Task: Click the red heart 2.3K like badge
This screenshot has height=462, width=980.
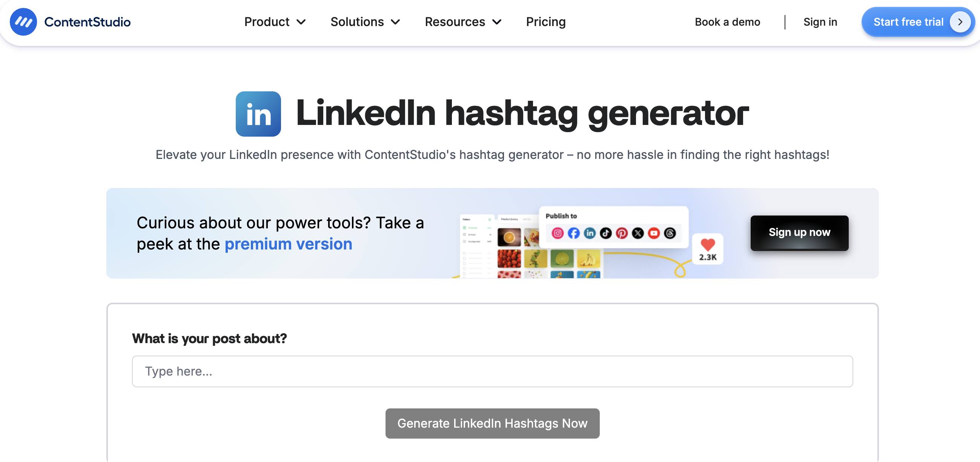Action: [x=707, y=249]
